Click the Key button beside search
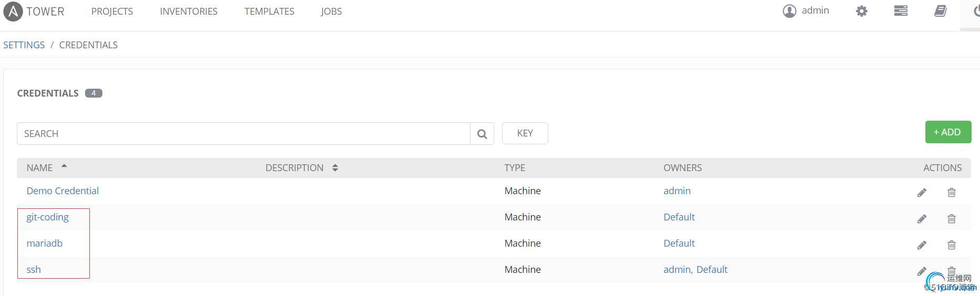 coord(525,133)
